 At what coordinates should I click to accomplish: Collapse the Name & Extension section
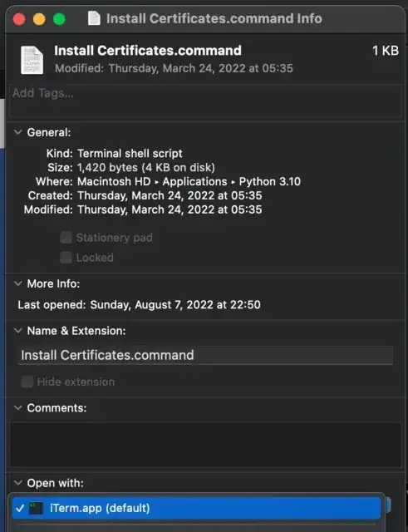click(18, 331)
